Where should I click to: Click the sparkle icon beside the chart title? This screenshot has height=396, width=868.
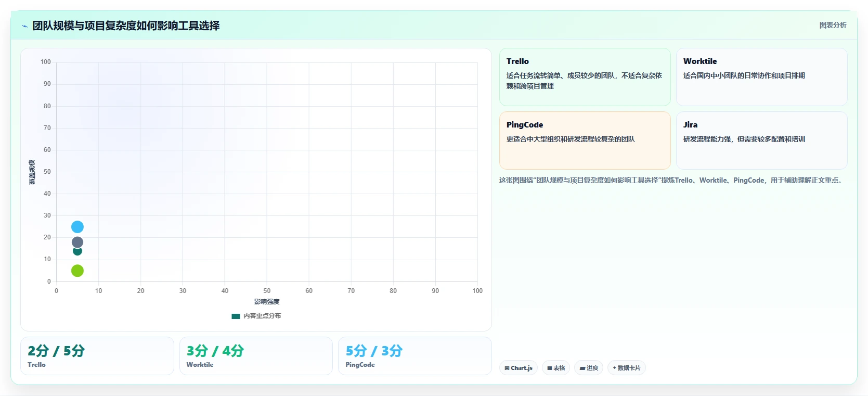point(24,26)
